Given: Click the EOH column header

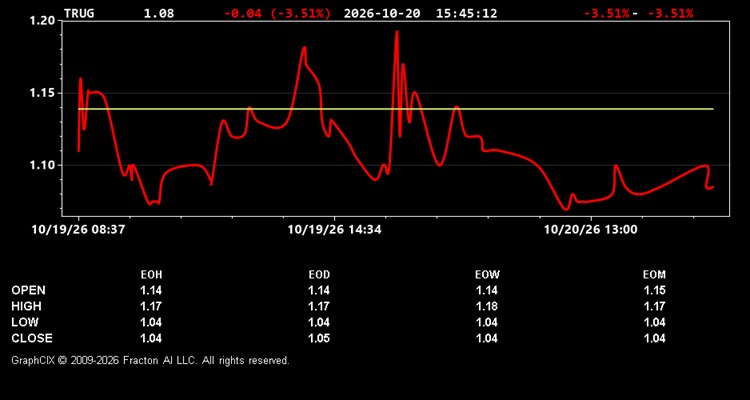Looking at the screenshot, I should [151, 275].
